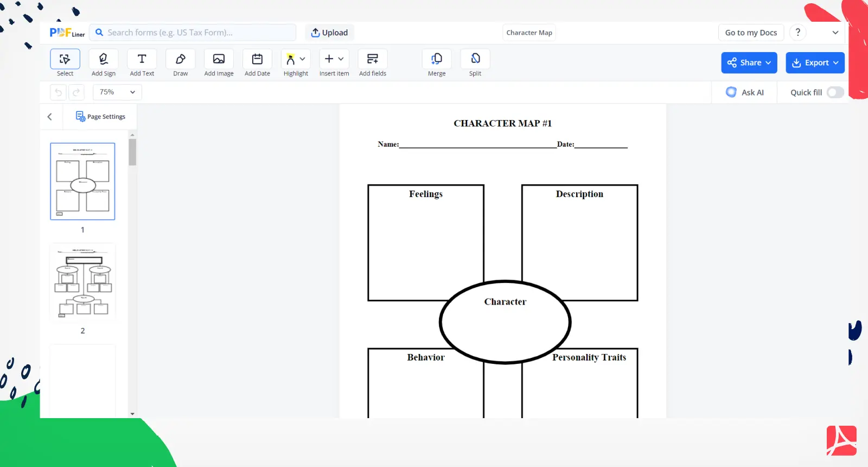The height and width of the screenshot is (467, 868).
Task: Click the Insert item plus icon
Action: click(329, 59)
